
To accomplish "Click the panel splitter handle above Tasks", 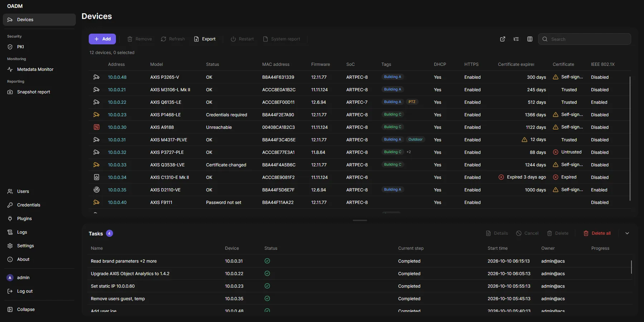I will pyautogui.click(x=360, y=220).
